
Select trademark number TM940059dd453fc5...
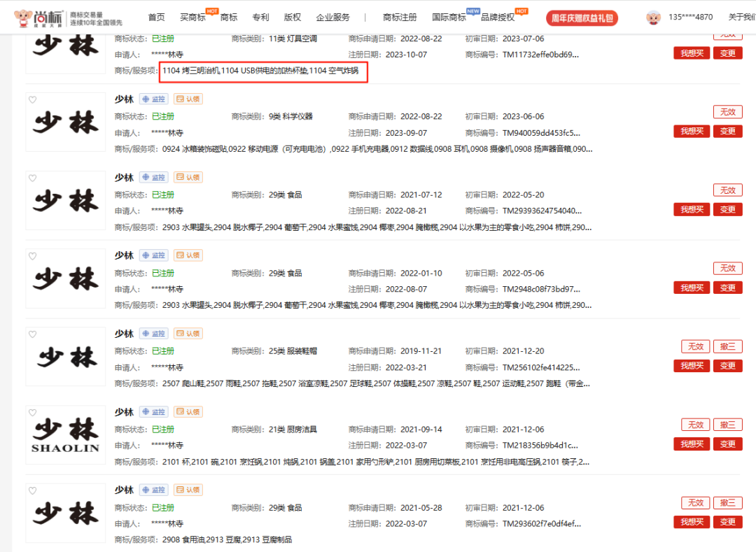pos(541,133)
